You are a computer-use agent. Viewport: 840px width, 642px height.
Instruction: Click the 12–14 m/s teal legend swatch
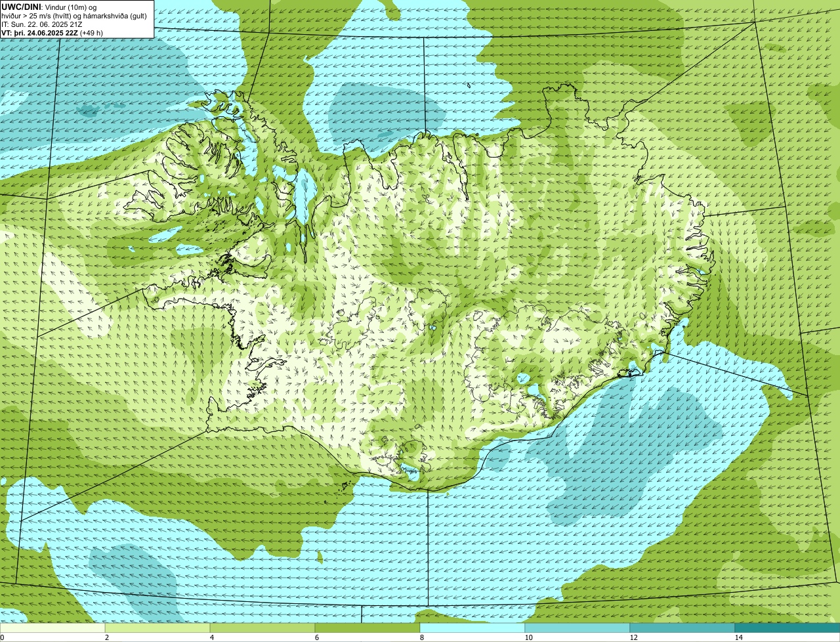coord(682,628)
